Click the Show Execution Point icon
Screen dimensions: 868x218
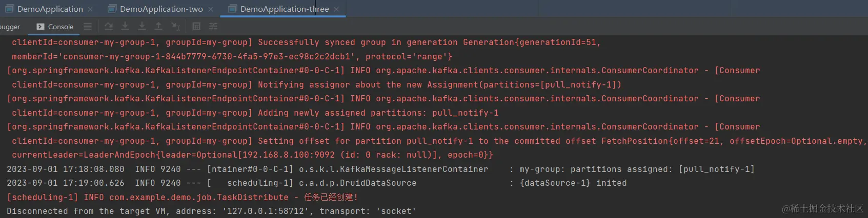[x=88, y=27]
